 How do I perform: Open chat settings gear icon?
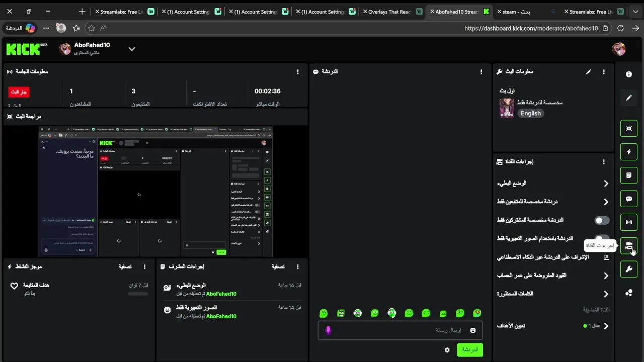(447, 350)
